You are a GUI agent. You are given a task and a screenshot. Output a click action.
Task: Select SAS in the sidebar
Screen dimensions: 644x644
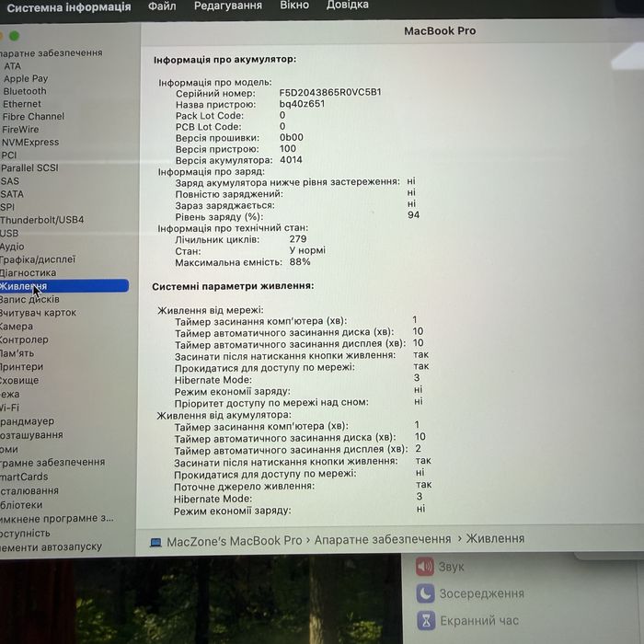pos(10,181)
